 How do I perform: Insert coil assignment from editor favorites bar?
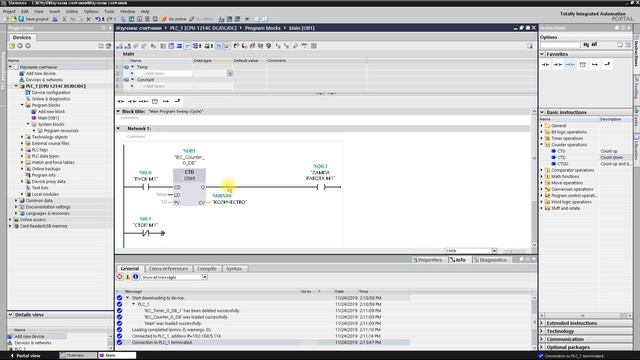pos(143,101)
